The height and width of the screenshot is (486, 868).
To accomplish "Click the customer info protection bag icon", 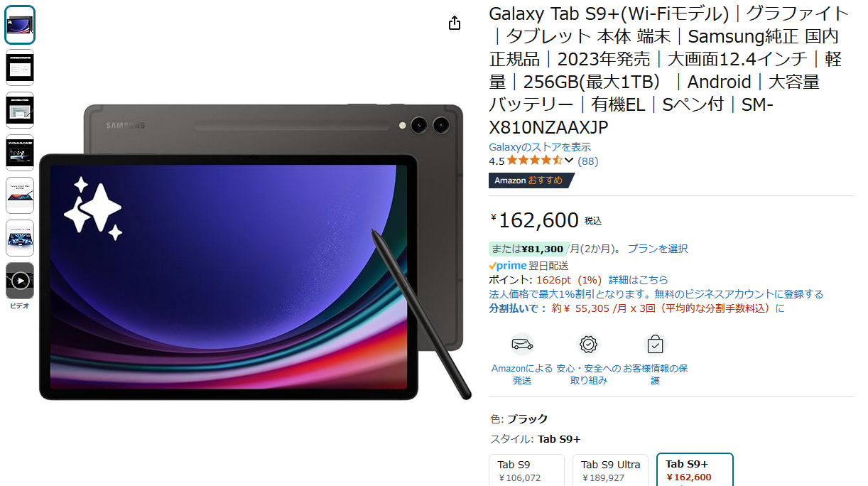I will tap(655, 345).
